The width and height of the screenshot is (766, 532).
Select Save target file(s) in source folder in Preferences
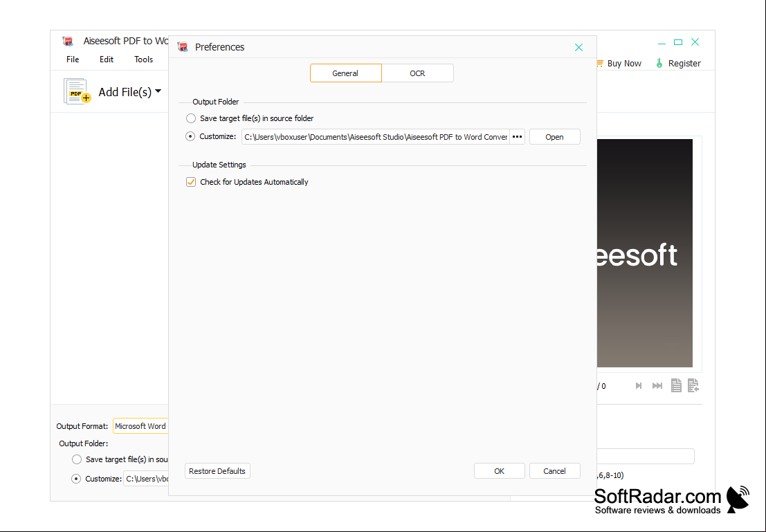(x=191, y=118)
